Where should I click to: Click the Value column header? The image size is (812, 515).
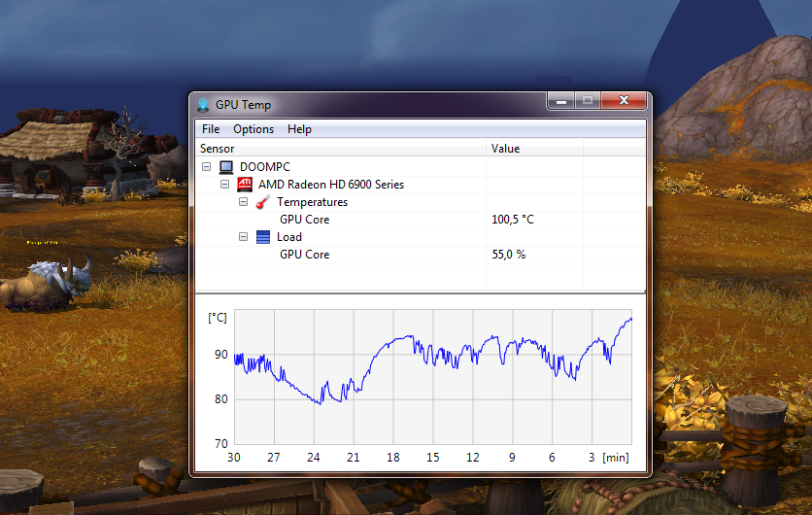tap(534, 149)
